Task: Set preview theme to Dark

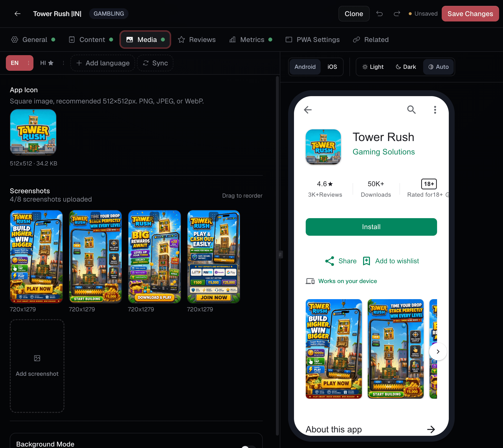Action: pos(406,67)
